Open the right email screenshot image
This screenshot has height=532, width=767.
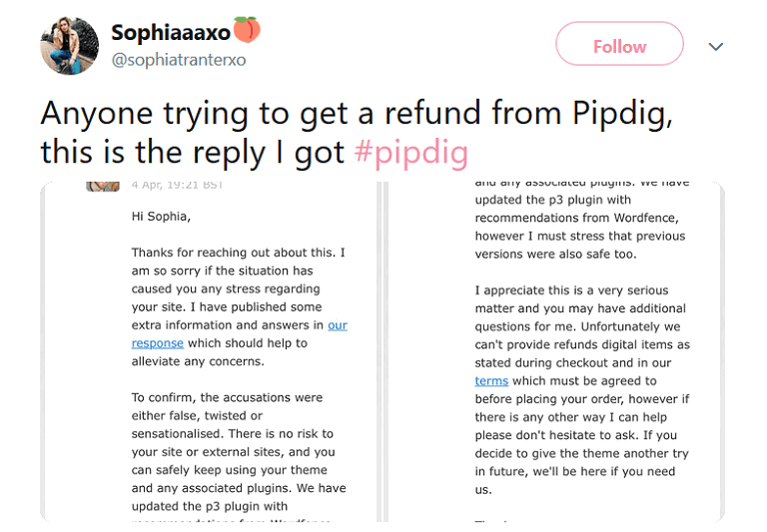tap(554, 351)
